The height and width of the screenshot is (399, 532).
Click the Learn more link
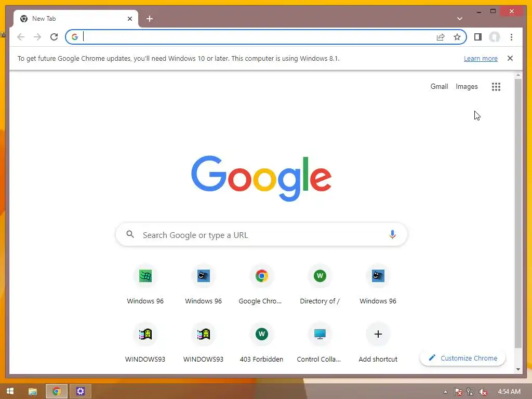481,58
